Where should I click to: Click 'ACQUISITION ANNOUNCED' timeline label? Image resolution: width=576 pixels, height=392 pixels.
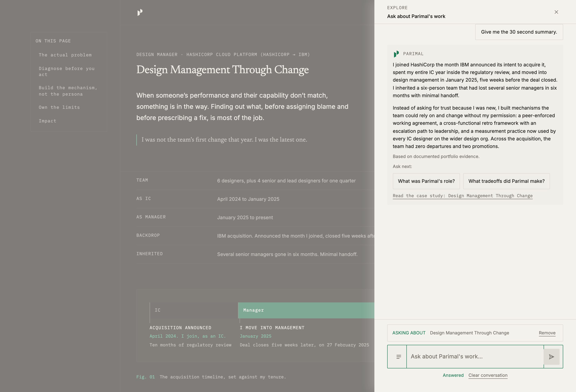click(x=180, y=328)
